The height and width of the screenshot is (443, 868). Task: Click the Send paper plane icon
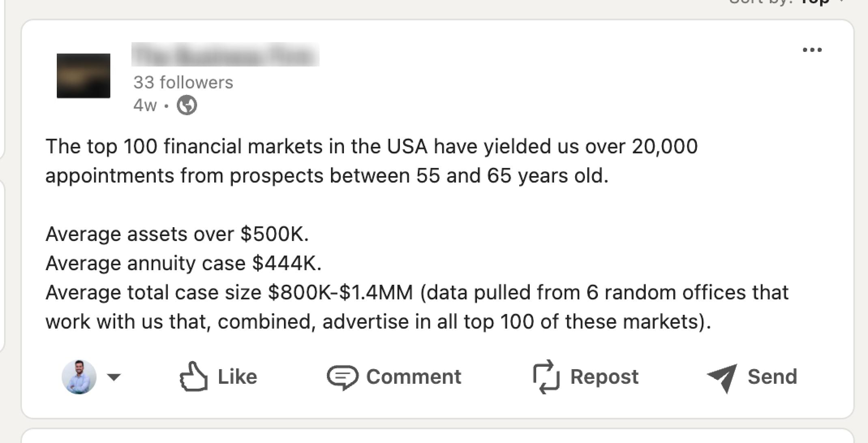point(722,377)
